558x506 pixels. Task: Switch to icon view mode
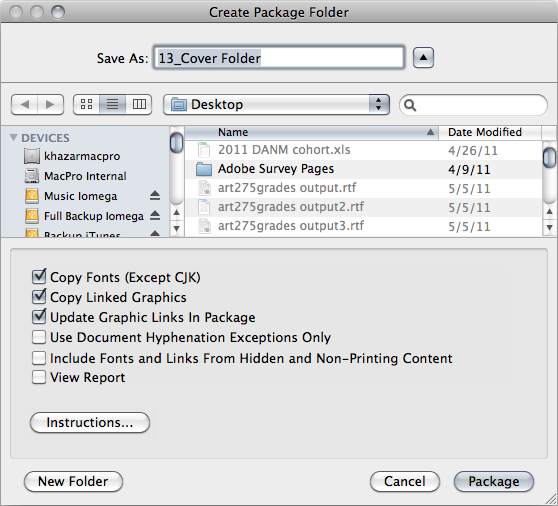[x=86, y=105]
